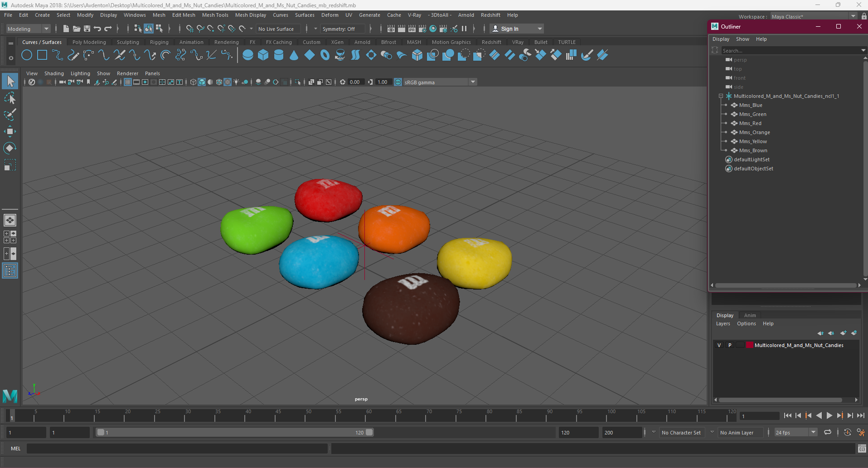868x468 pixels.
Task: Pick the Paint selection tool
Action: point(10,115)
